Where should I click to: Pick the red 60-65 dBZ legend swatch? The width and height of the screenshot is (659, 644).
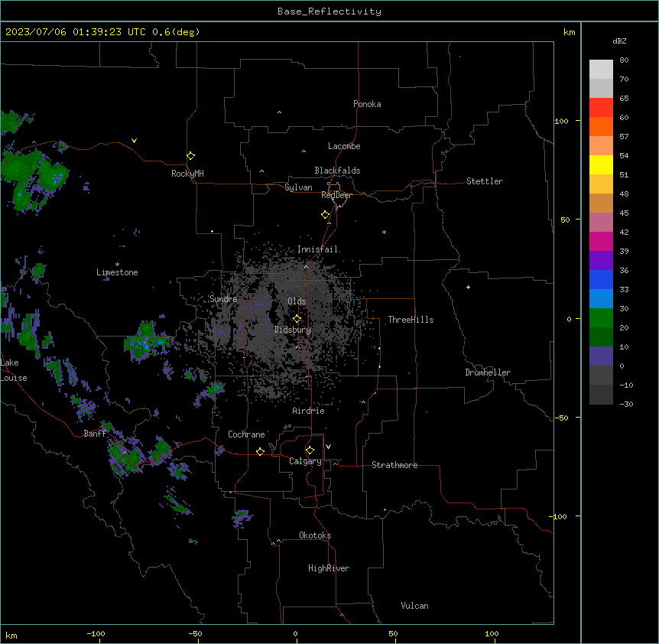(x=601, y=108)
